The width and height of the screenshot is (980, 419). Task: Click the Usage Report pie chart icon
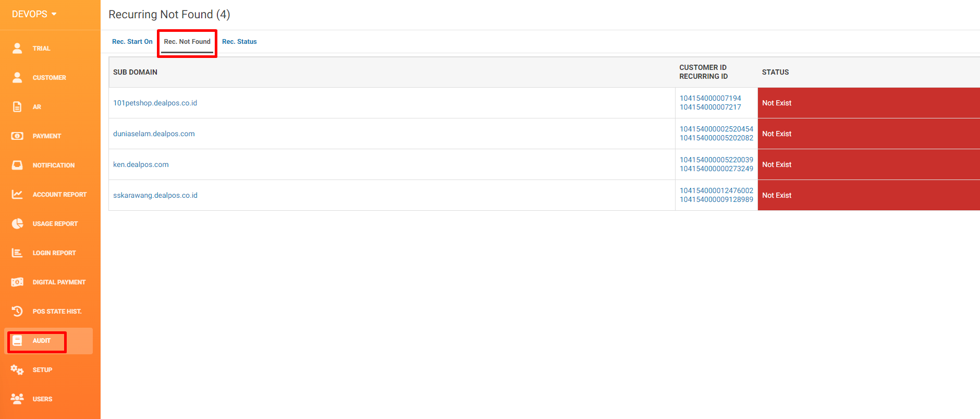click(x=17, y=223)
